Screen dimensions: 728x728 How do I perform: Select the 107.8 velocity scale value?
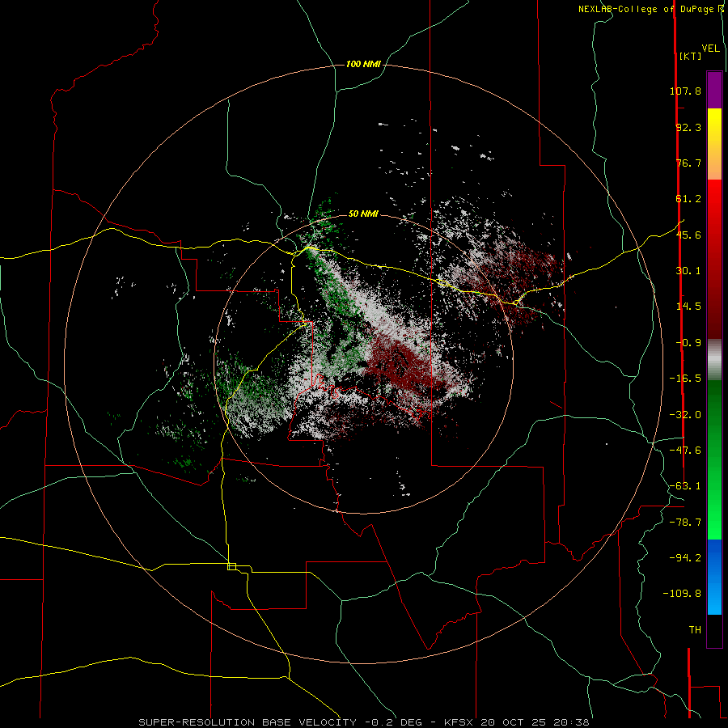685,91
